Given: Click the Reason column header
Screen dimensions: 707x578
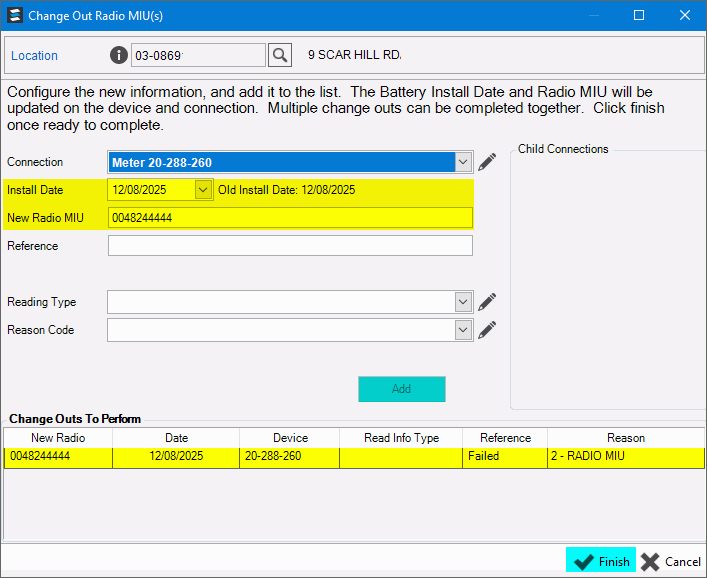Looking at the screenshot, I should point(625,438).
